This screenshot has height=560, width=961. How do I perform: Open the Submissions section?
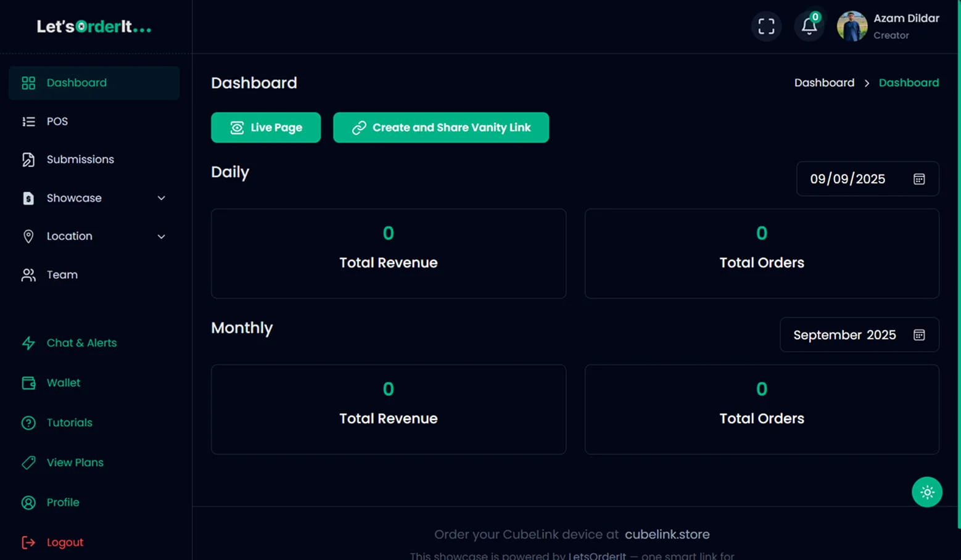80,159
